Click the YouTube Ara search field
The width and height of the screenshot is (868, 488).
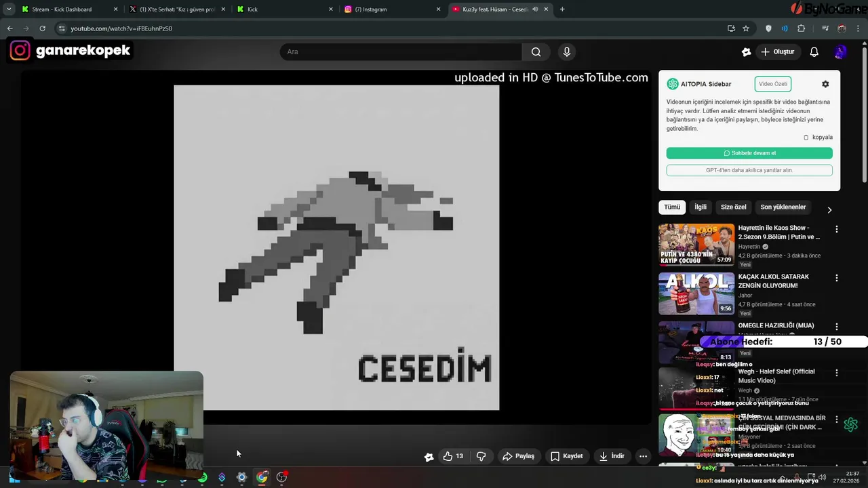coord(401,52)
